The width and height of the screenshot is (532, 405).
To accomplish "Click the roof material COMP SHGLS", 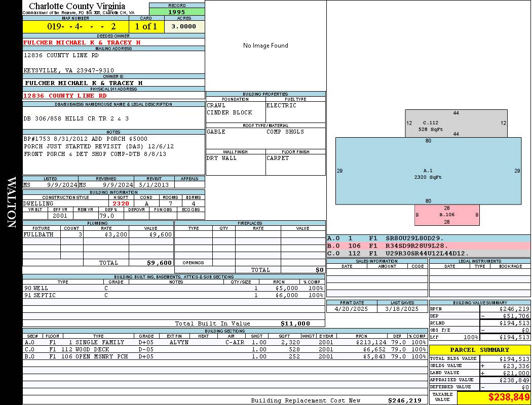I will (285, 132).
